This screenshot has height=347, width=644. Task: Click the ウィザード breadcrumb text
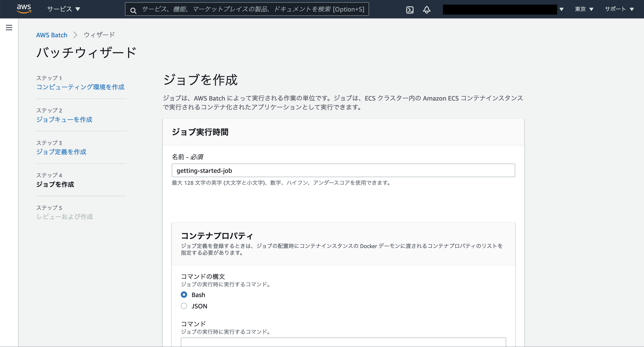click(99, 35)
